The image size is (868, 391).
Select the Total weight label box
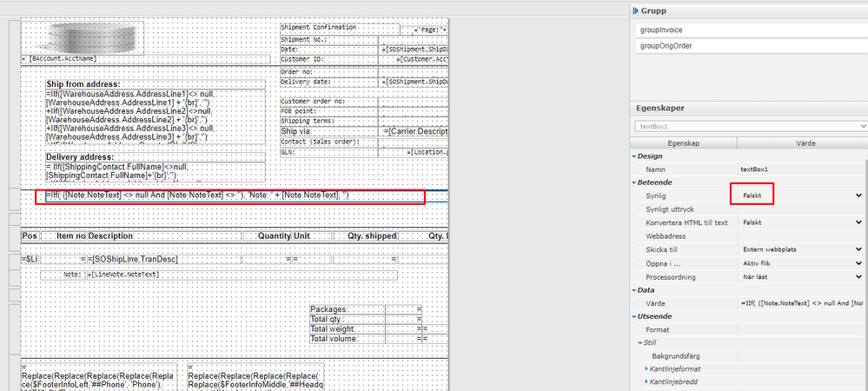point(347,329)
